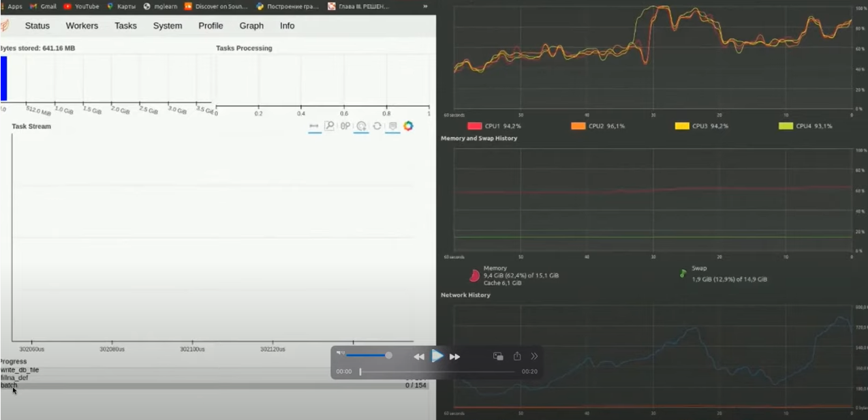This screenshot has height=420, width=868.
Task: Open the Построение гра... bookmark
Action: coord(288,6)
